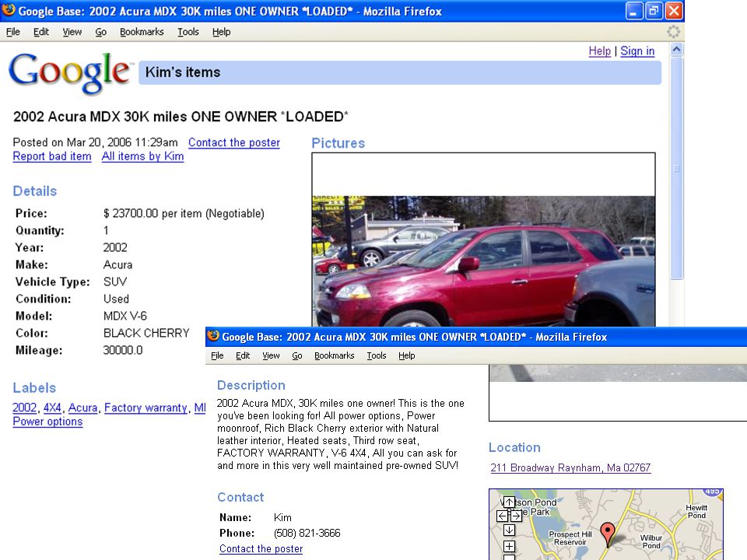The height and width of the screenshot is (560, 747).
Task: Click the Description heading
Action: 251,385
